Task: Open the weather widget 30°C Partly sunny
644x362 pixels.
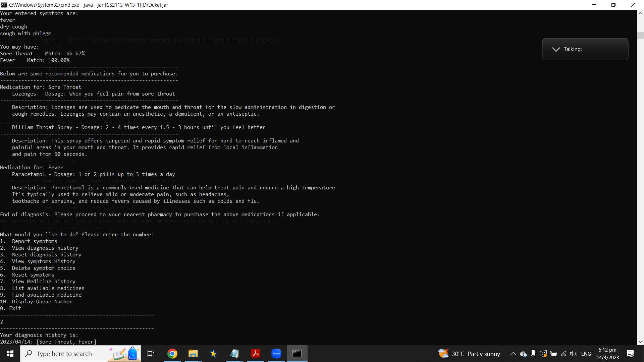Action: (x=469, y=354)
